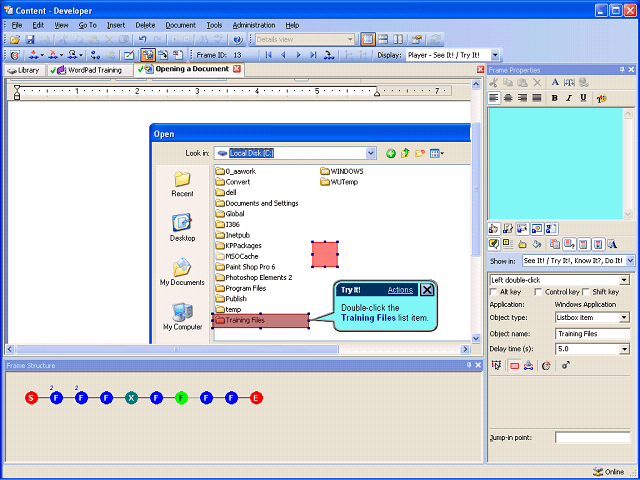Open the Delay time dropdown
The width and height of the screenshot is (640, 480).
tap(624, 349)
